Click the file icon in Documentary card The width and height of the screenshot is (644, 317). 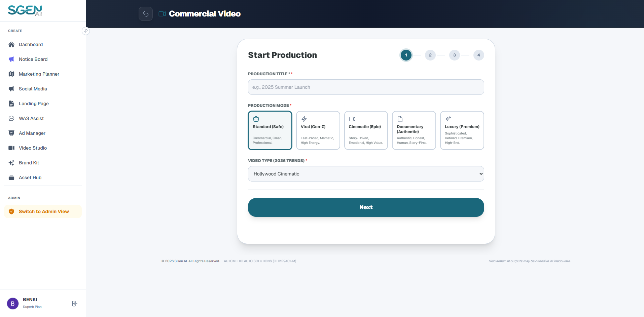pos(400,119)
